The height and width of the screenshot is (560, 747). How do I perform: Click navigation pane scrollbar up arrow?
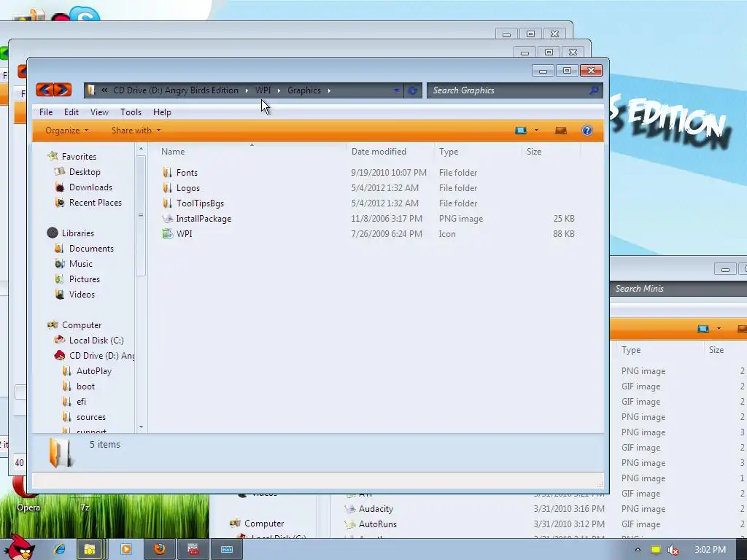[x=141, y=149]
